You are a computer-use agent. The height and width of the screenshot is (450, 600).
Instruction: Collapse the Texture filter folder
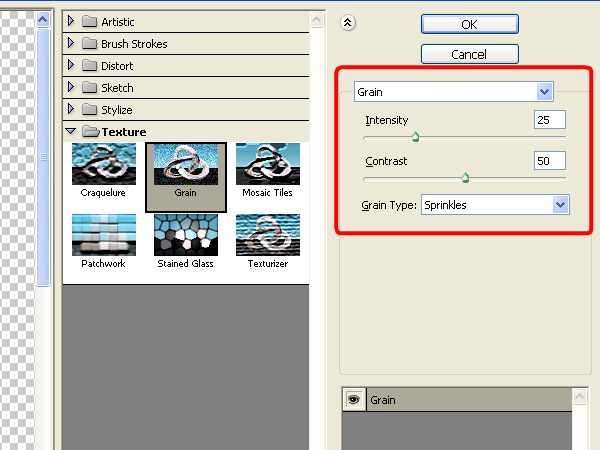pyautogui.click(x=71, y=131)
